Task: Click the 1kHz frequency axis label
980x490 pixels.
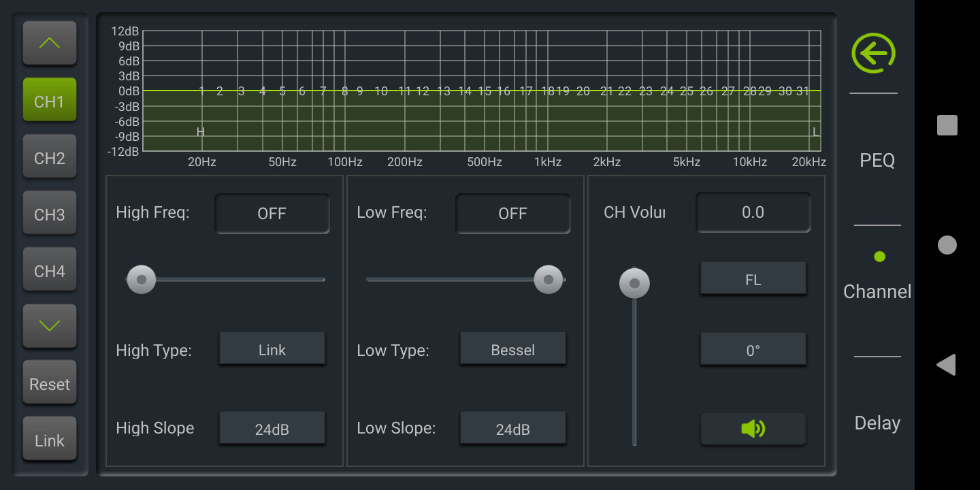Action: tap(548, 162)
